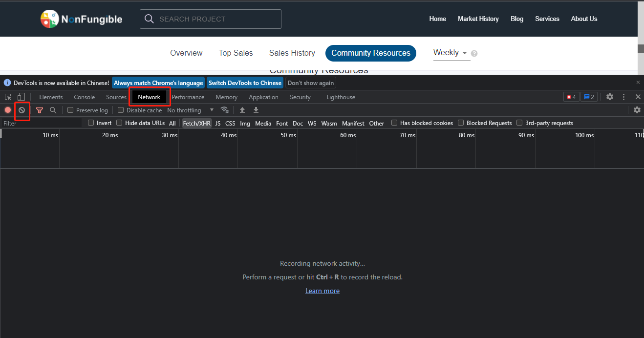Click the help question mark next to Weekly

pos(474,53)
